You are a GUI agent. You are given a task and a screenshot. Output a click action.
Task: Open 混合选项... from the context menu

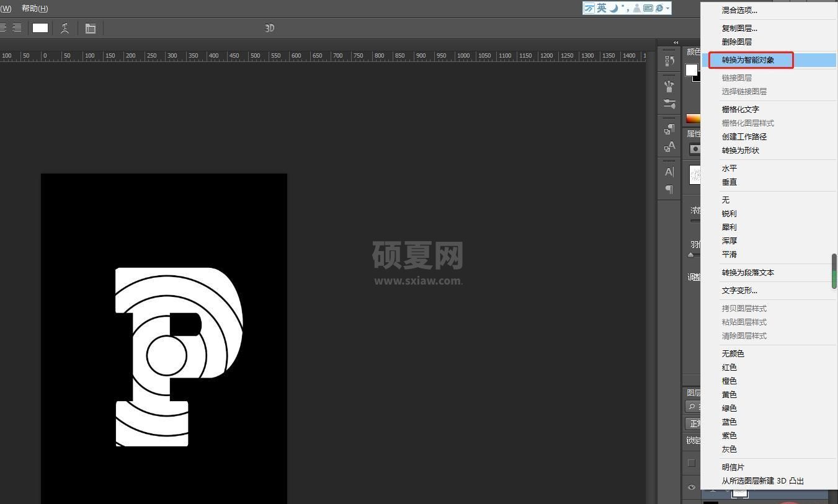739,10
